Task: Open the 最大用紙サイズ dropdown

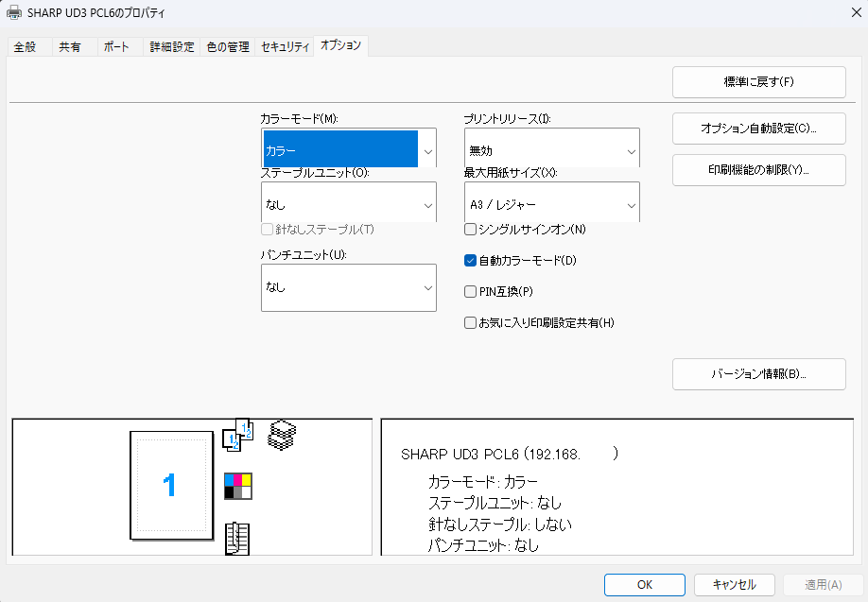Action: 552,202
